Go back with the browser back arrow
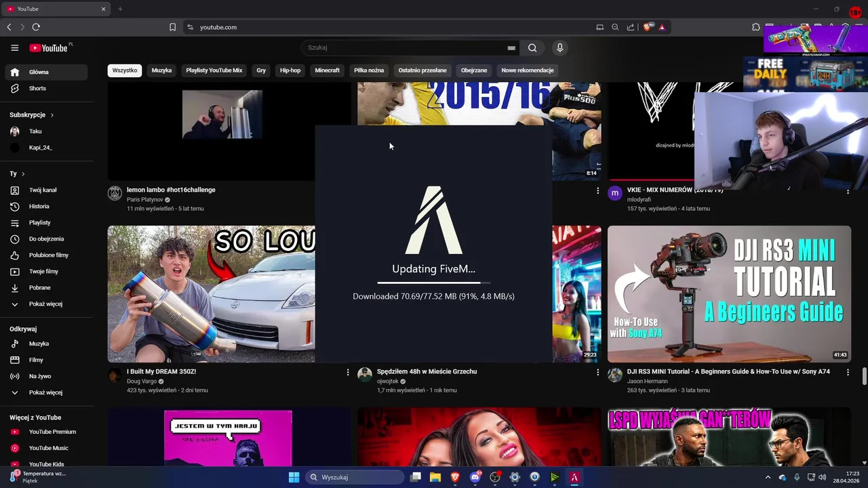The image size is (868, 488). point(9,27)
